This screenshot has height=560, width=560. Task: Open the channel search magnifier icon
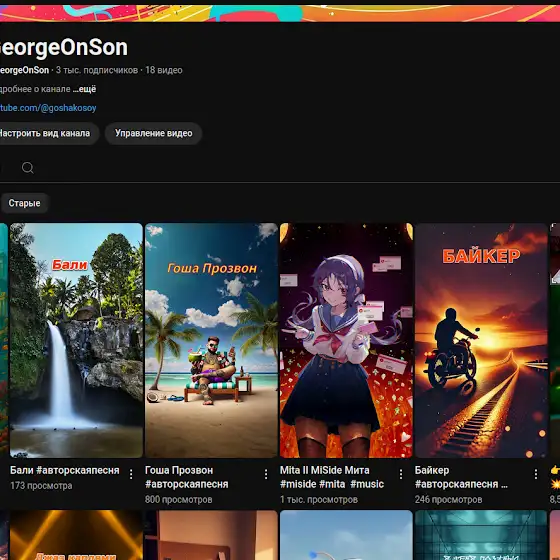pyautogui.click(x=28, y=168)
